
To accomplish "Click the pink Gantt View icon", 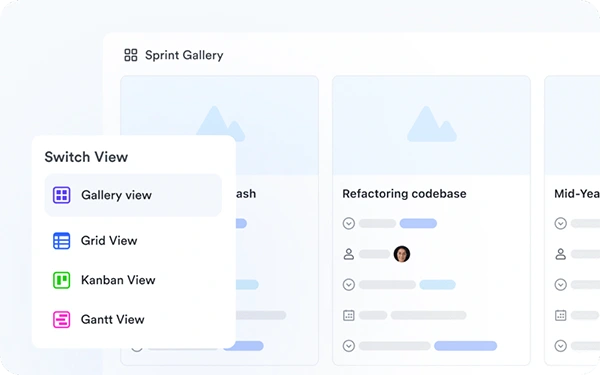I will pyautogui.click(x=61, y=320).
